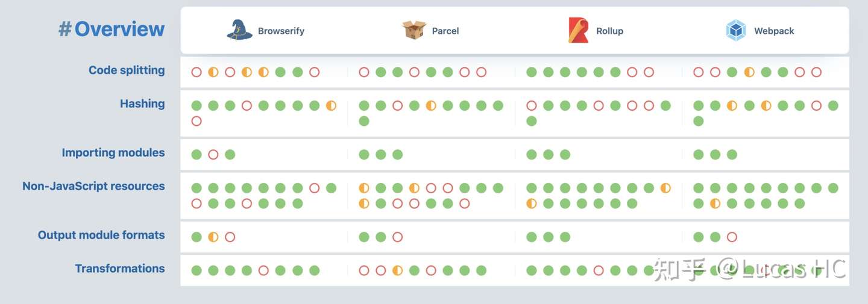Click first Parcel Transformations result dot

(x=364, y=271)
